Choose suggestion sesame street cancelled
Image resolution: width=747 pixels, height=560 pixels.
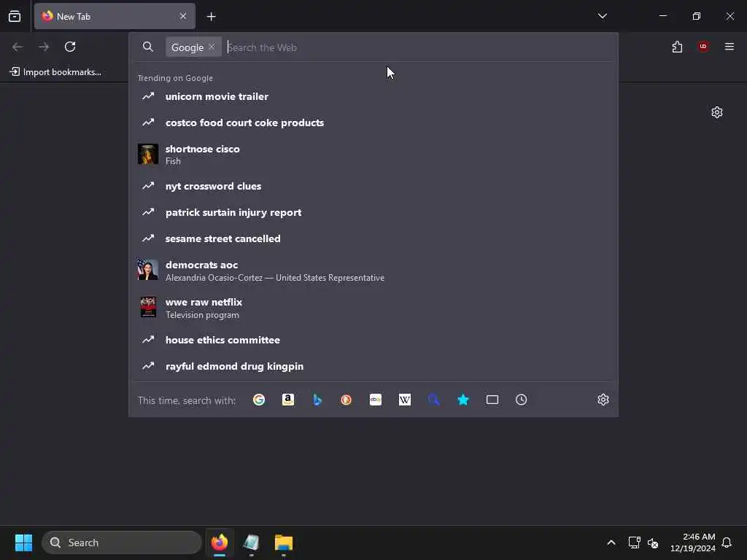[373, 238]
